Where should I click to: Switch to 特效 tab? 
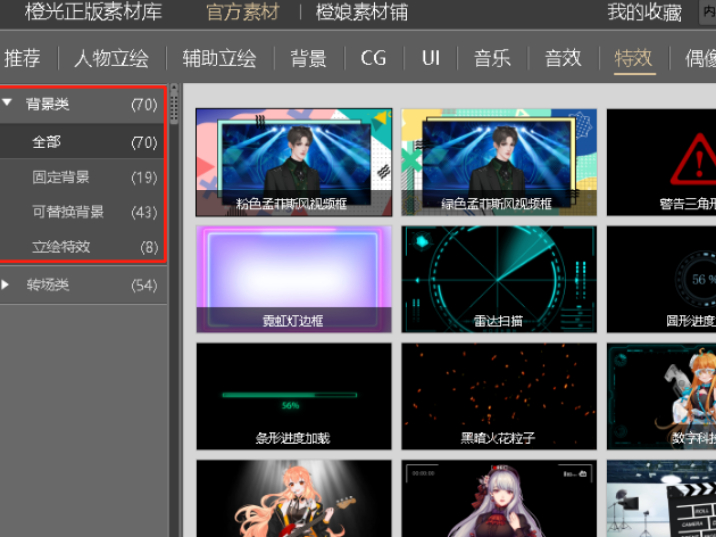[x=634, y=58]
